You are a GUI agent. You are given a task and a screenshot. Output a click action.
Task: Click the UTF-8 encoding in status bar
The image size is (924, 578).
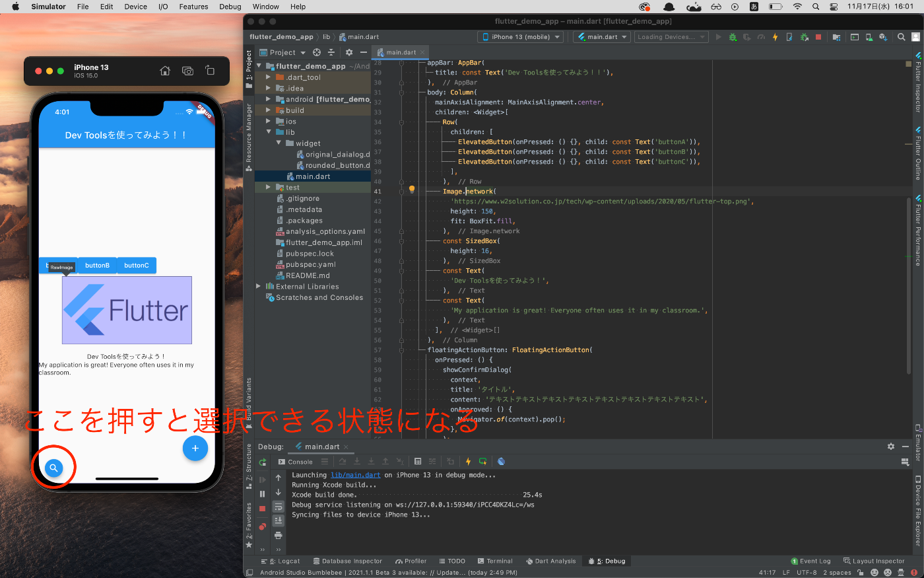click(x=807, y=573)
